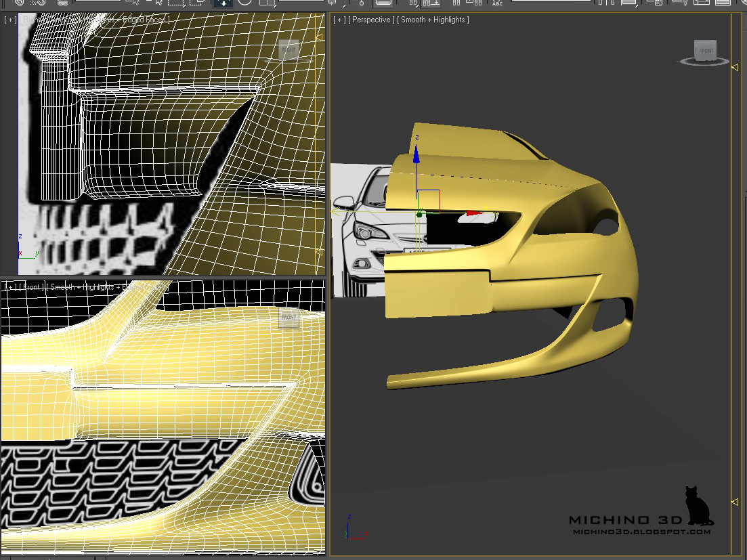Open the [+] menu of Front viewport
The height and width of the screenshot is (560, 747).
(x=10, y=287)
